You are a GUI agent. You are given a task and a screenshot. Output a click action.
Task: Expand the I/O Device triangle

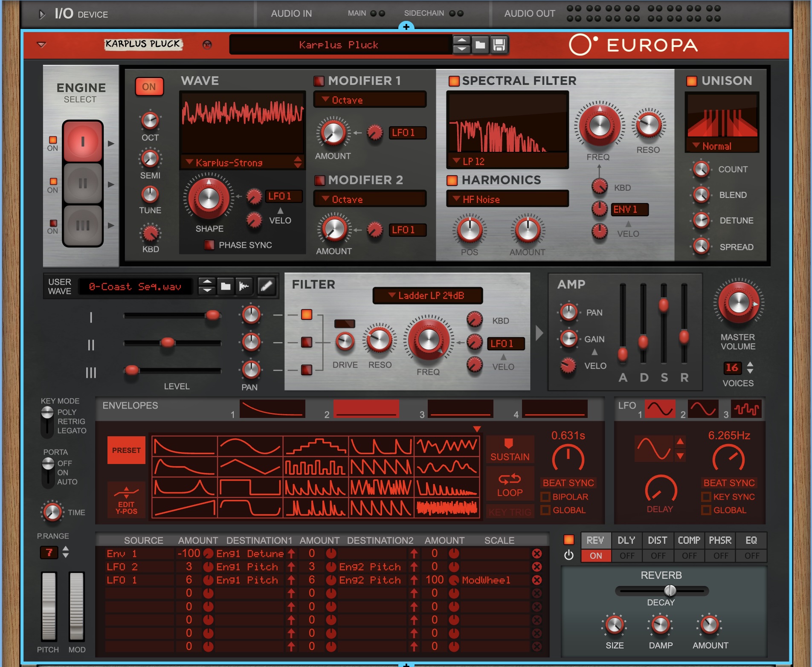tap(42, 14)
